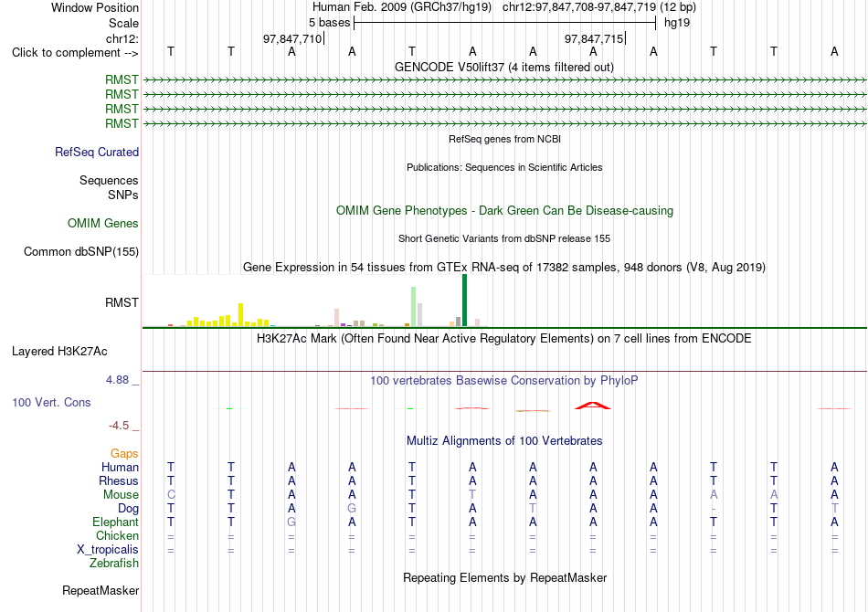
Task: Click the 'G' base in the Dog row
Action: (352, 509)
